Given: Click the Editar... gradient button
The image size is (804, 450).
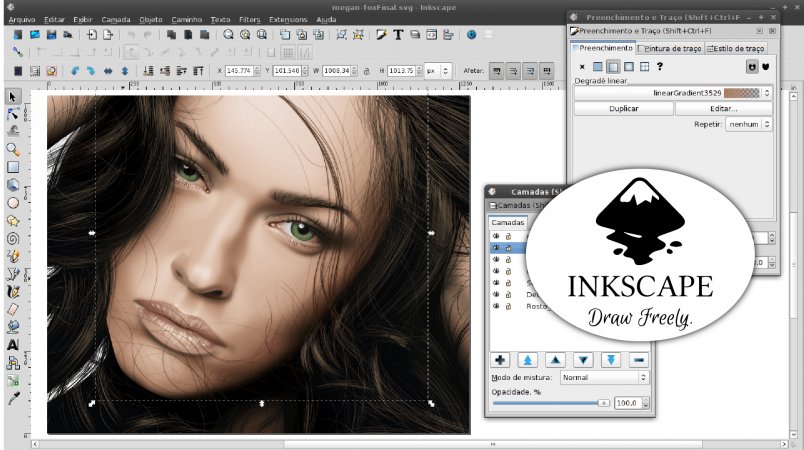Looking at the screenshot, I should coord(723,109).
